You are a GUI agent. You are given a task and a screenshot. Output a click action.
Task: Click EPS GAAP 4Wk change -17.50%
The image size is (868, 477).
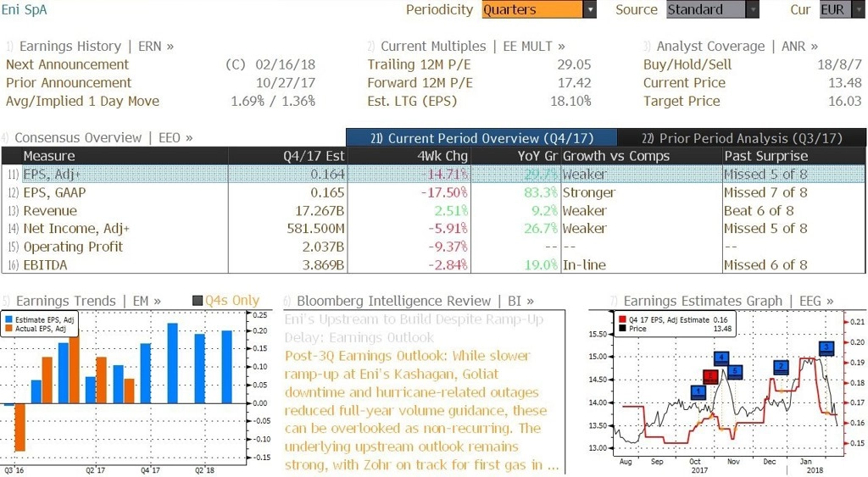coord(444,192)
